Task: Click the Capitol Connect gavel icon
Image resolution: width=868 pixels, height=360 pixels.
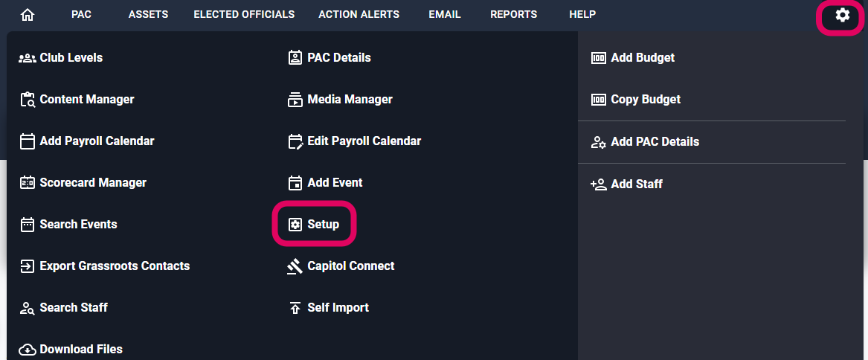Action: (x=295, y=266)
